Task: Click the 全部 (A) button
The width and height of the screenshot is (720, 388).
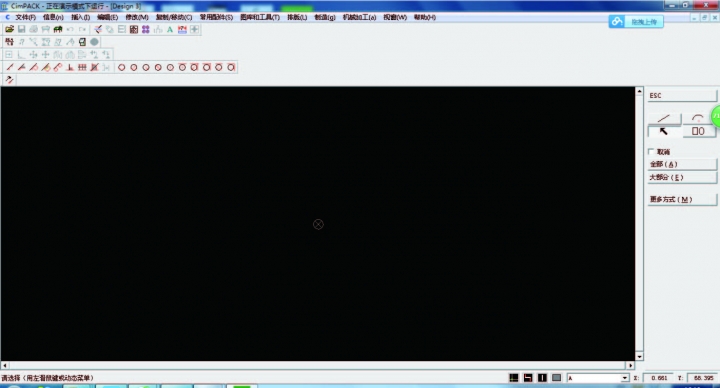Action: pyautogui.click(x=682, y=164)
